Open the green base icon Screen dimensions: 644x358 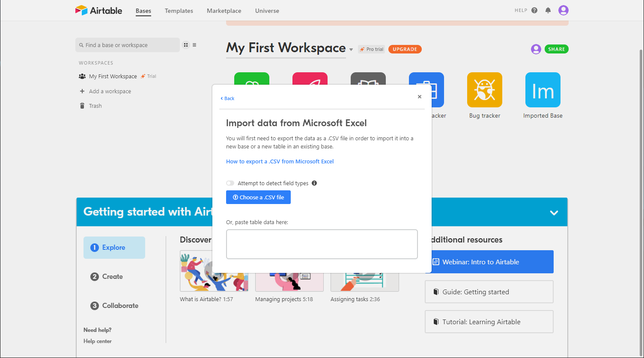click(252, 78)
